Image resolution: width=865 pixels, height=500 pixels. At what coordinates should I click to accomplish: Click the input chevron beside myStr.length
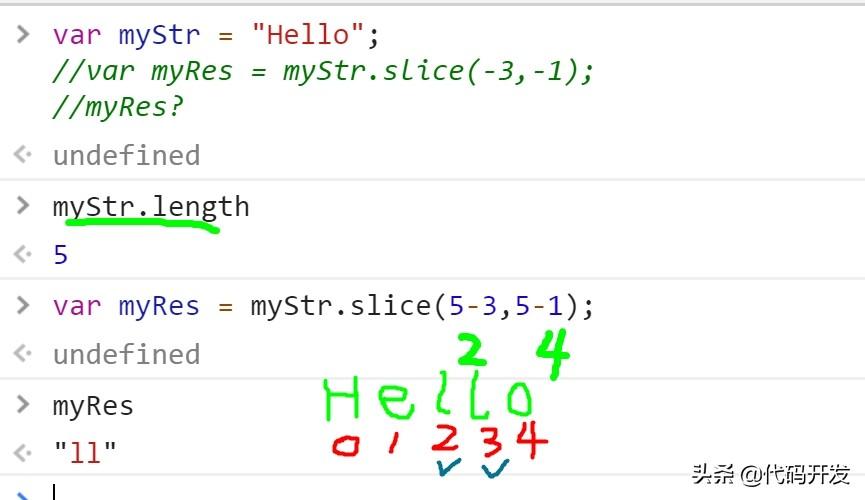(x=23, y=205)
